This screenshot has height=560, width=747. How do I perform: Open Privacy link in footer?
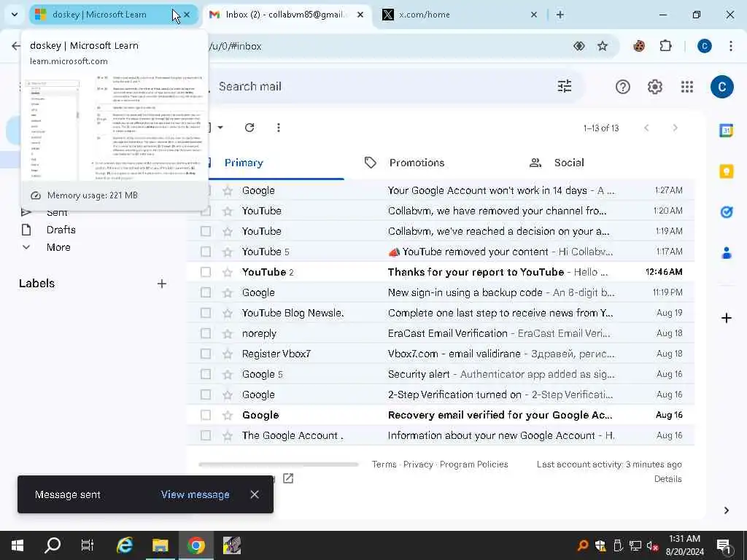click(418, 464)
